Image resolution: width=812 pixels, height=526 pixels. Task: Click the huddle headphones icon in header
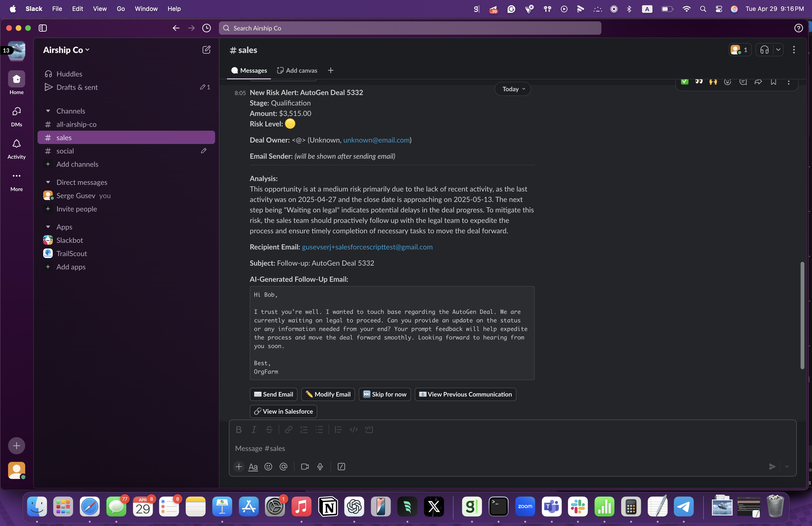tap(764, 50)
